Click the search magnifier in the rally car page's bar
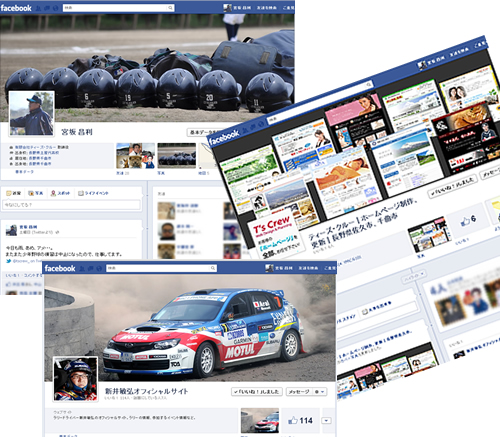 213,268
